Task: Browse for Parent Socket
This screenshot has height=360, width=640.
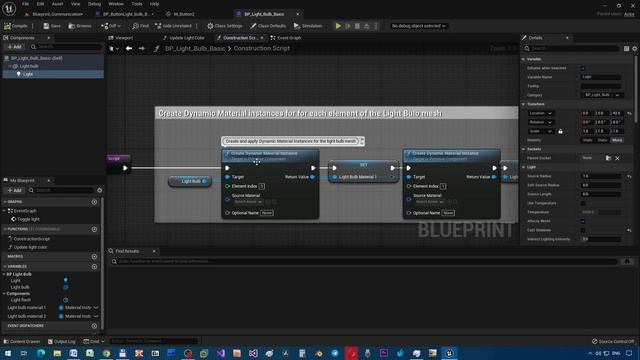Action: tap(608, 158)
